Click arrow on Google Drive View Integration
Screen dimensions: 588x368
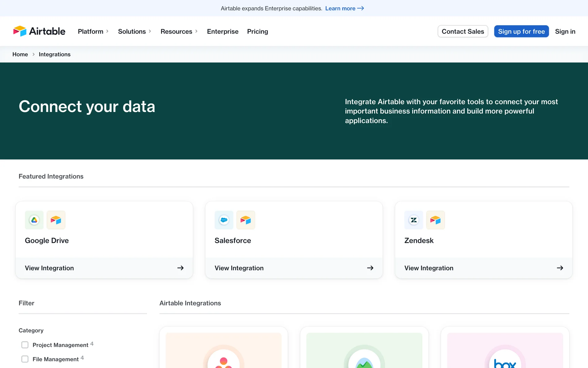coord(180,268)
